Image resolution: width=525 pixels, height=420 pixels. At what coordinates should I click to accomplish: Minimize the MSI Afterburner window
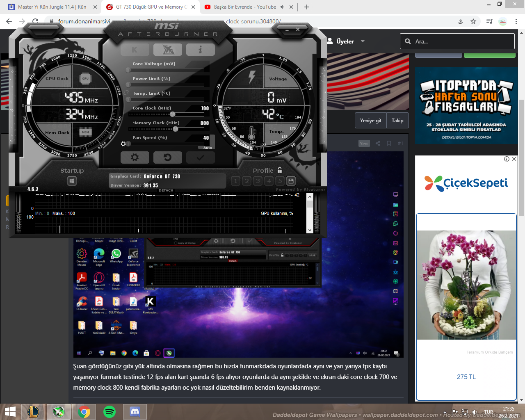287,30
